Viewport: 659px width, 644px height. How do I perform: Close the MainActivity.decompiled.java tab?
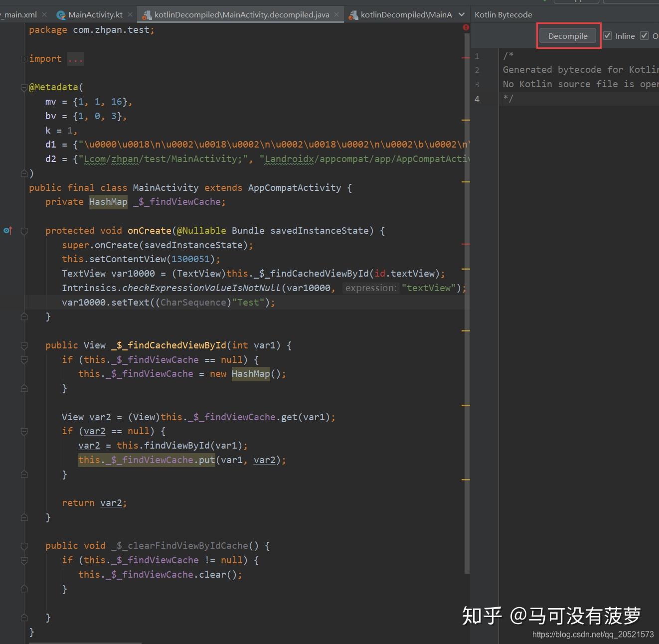(x=336, y=14)
